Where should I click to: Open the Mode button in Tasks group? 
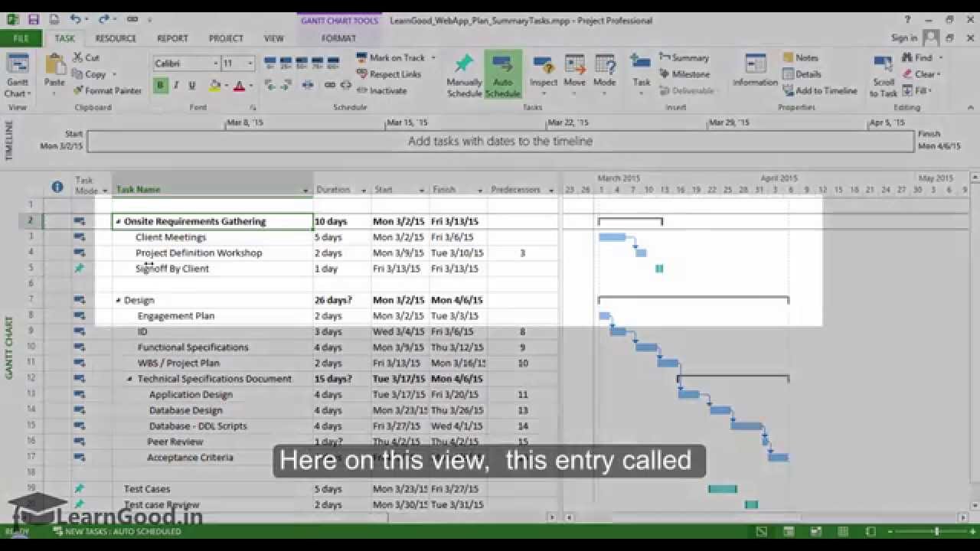604,74
